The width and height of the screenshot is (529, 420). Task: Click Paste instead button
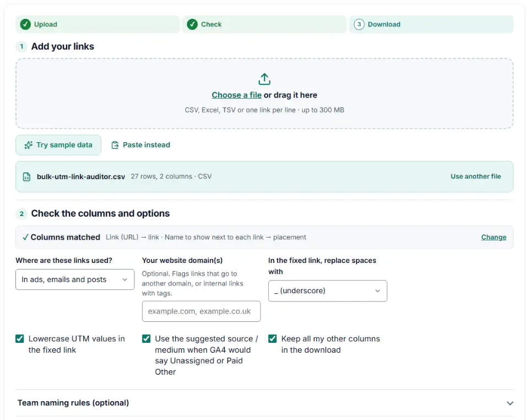click(141, 145)
